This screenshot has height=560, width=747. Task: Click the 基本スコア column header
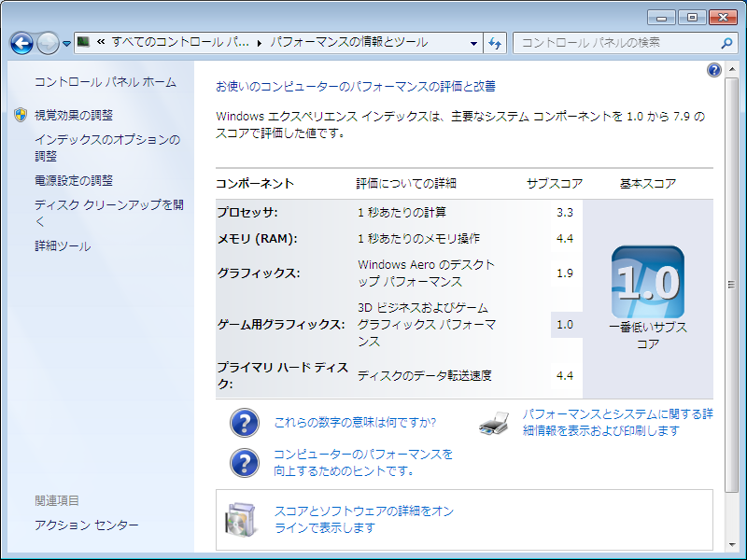coord(648,184)
